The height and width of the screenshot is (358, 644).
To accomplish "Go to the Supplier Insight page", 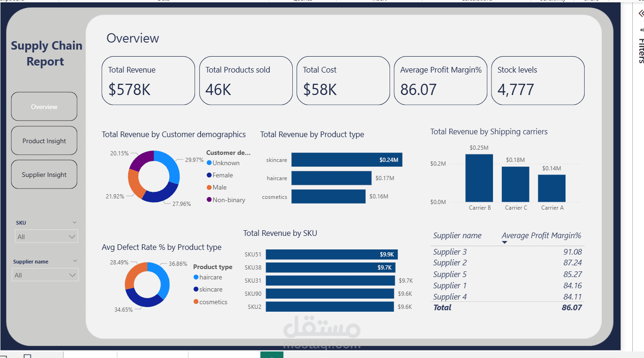I will point(44,175).
